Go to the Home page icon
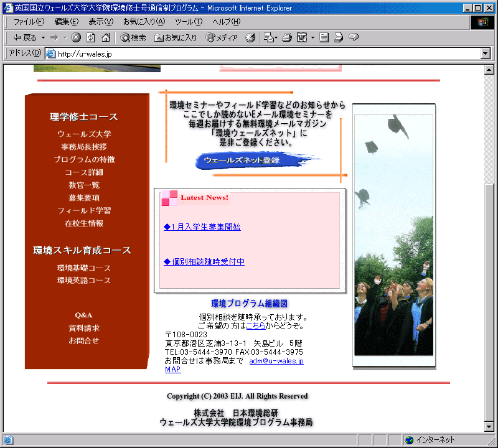 click(x=106, y=37)
